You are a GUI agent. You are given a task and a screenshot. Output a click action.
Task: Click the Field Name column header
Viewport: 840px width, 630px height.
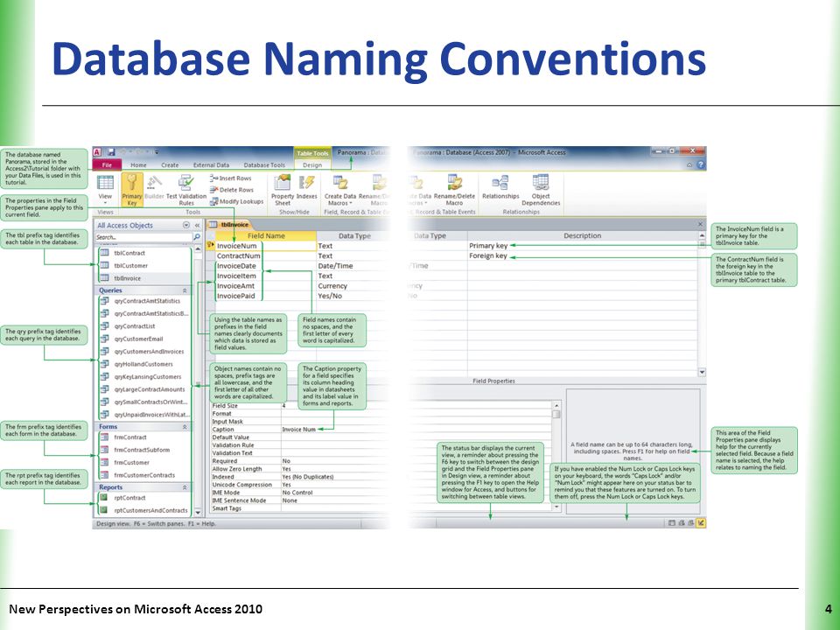pos(266,235)
